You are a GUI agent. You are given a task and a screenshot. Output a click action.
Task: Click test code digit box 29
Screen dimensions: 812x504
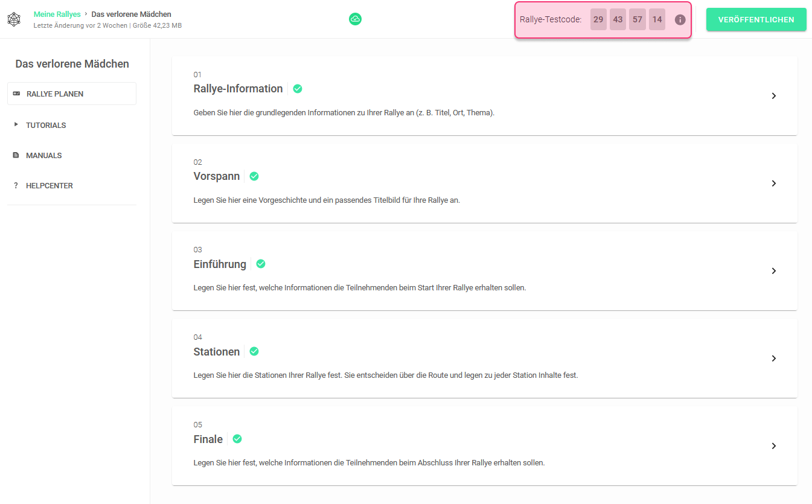[x=598, y=19]
